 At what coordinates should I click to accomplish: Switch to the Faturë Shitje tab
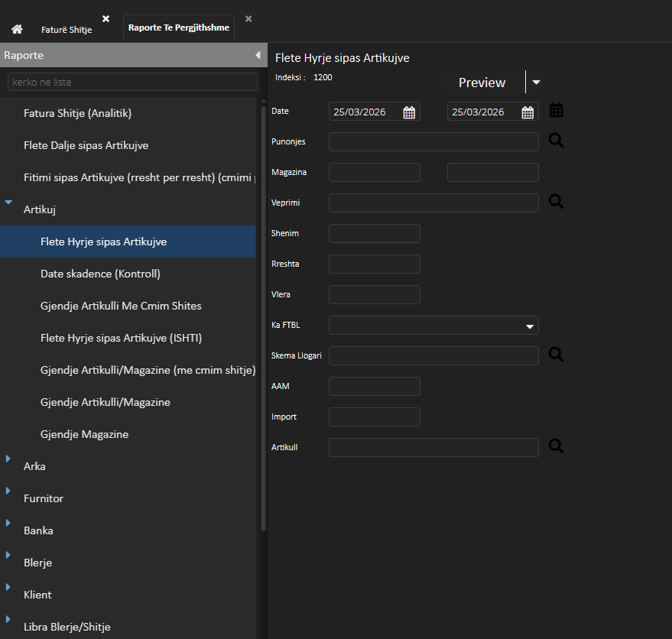[x=67, y=29]
